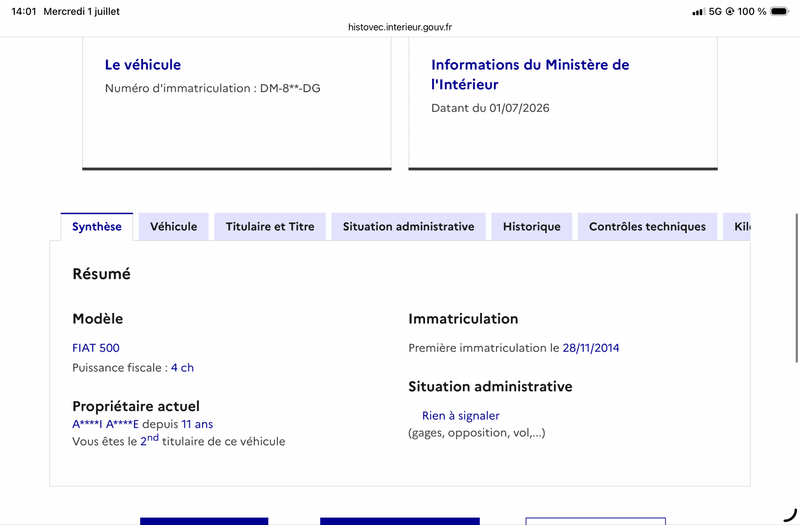Select the partially hidden Kilométrage tab
The height and width of the screenshot is (525, 800).
click(737, 227)
